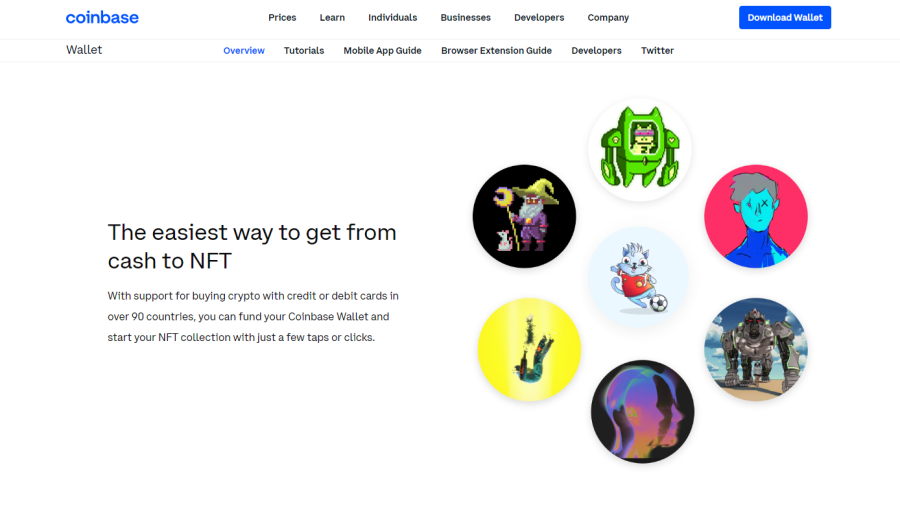Open the top nav Developers menu

(x=539, y=18)
